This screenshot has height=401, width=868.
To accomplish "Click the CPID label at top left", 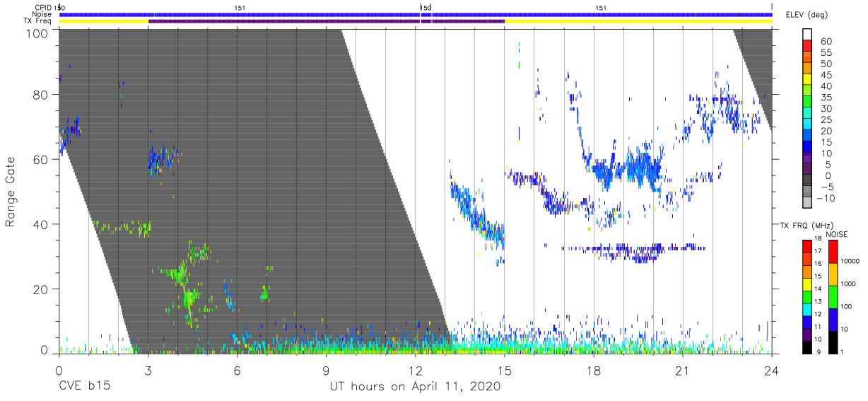I will click(42, 7).
